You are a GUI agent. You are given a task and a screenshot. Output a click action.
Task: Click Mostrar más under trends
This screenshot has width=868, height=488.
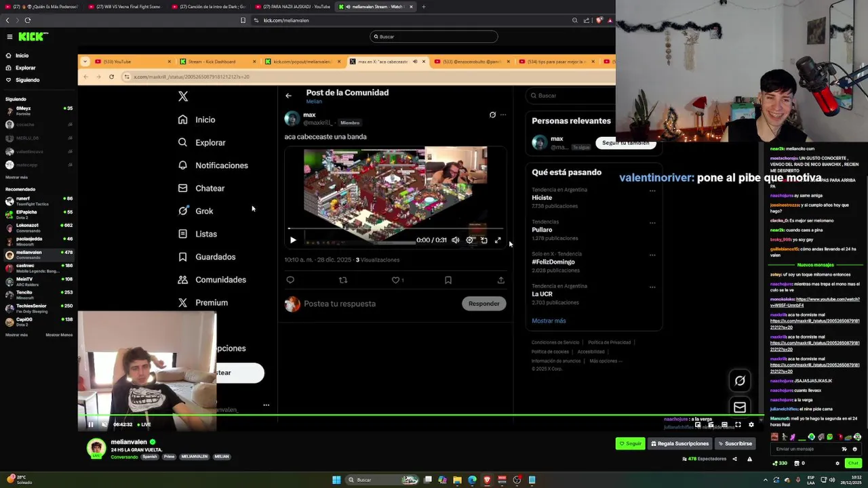[549, 321]
